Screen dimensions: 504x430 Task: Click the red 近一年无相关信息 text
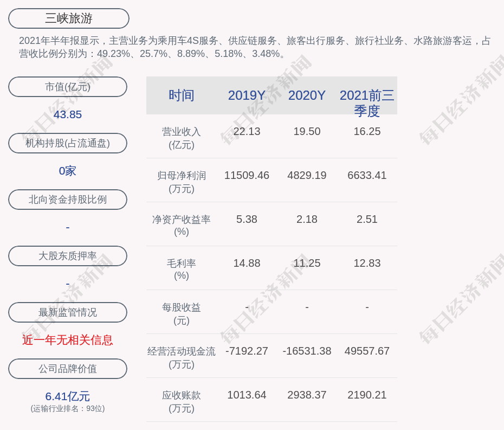(x=68, y=340)
